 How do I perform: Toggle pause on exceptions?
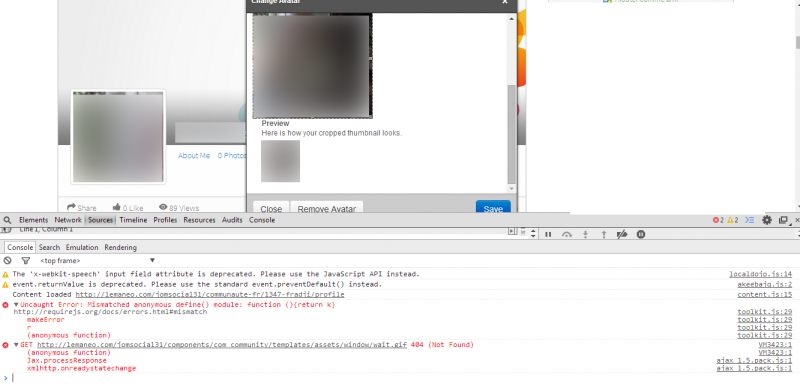[641, 234]
